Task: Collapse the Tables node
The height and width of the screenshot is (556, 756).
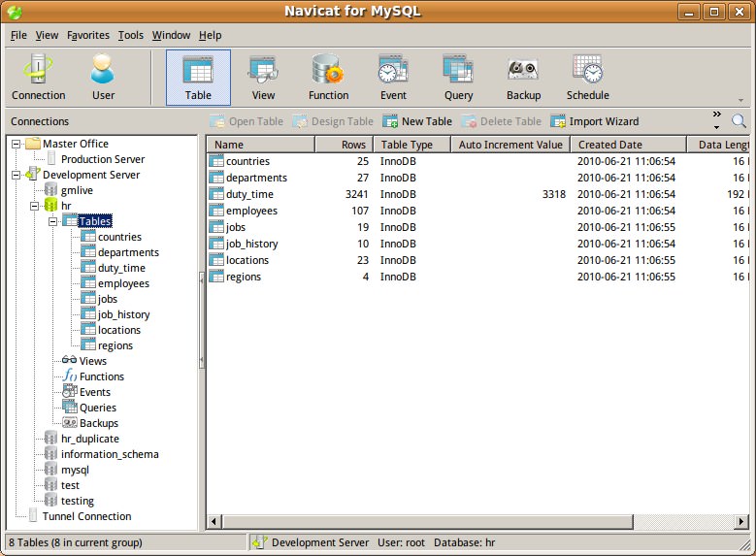Action: [52, 221]
